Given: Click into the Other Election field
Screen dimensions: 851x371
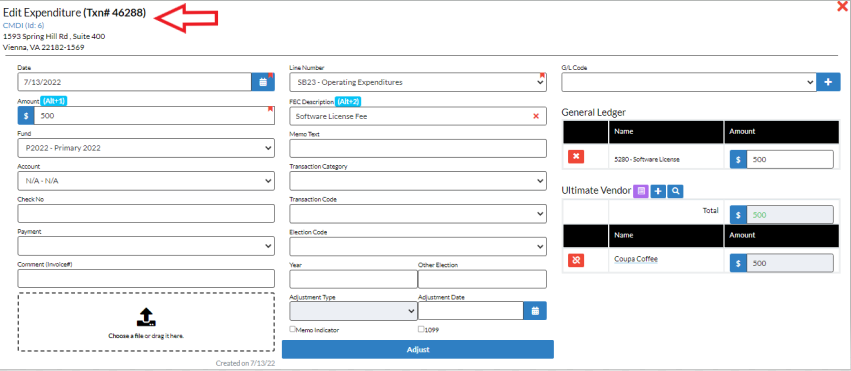Looking at the screenshot, I should [482, 279].
